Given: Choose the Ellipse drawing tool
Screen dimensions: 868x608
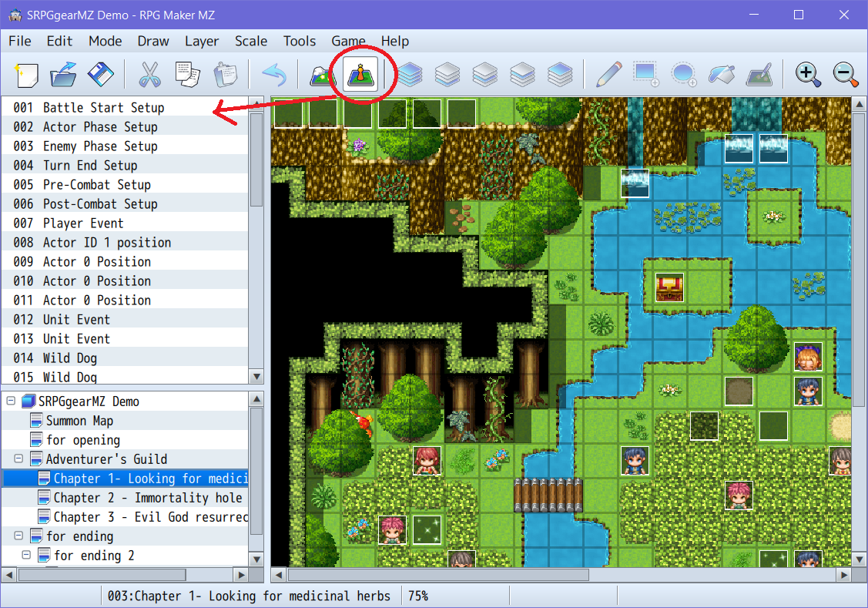Looking at the screenshot, I should point(684,74).
